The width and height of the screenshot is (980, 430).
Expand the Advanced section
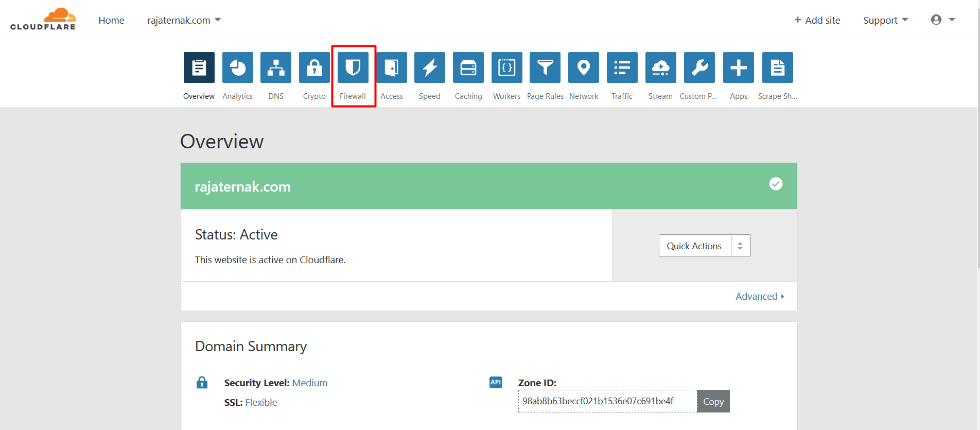click(x=760, y=296)
